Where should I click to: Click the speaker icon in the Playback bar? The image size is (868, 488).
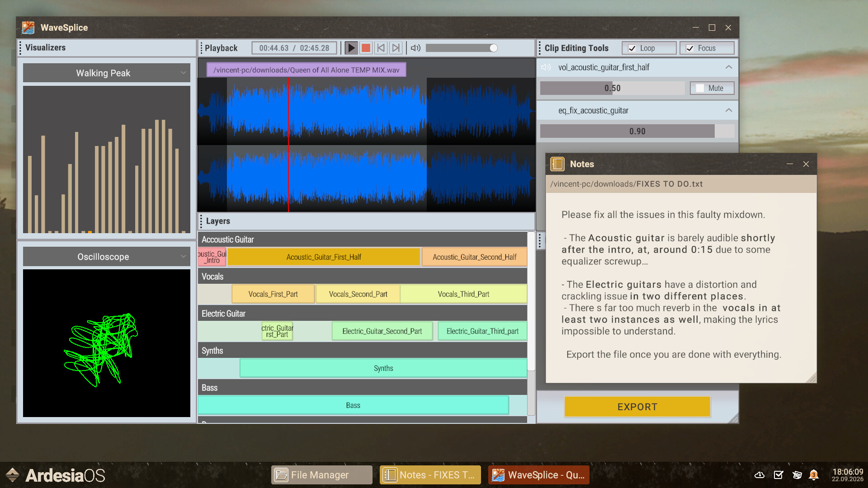(x=415, y=47)
